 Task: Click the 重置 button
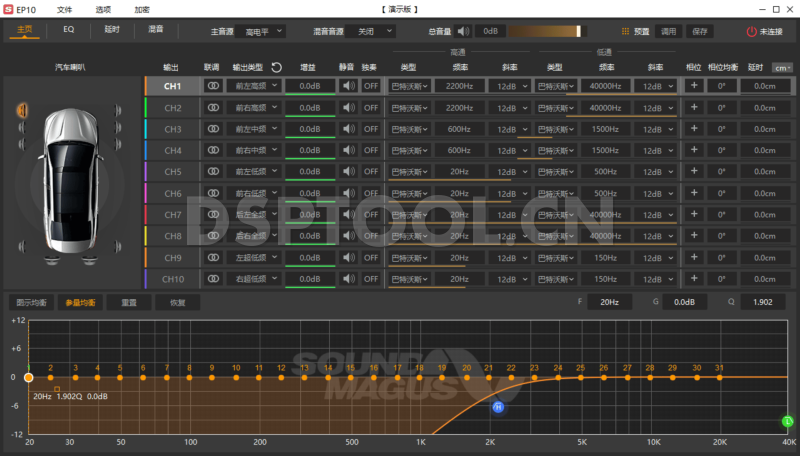(129, 302)
